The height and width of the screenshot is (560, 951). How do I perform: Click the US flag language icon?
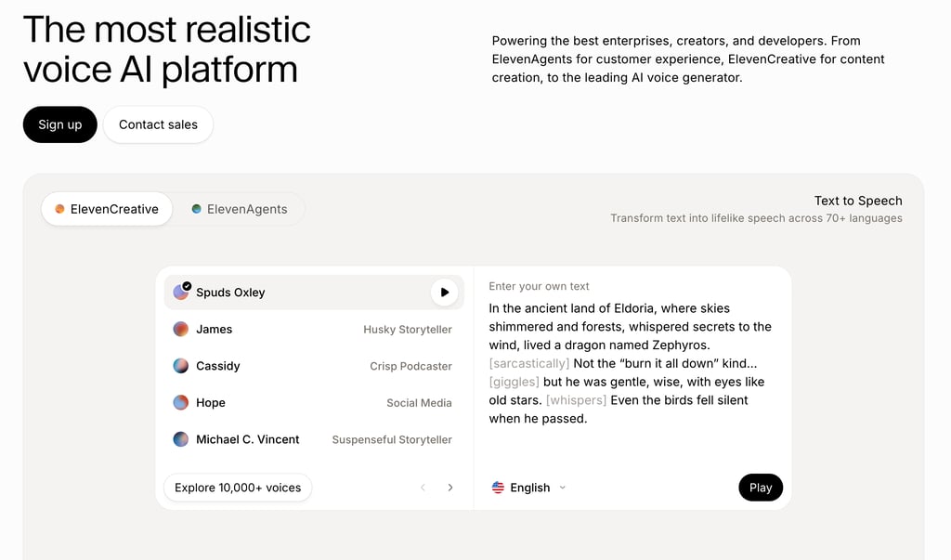pyautogui.click(x=498, y=488)
